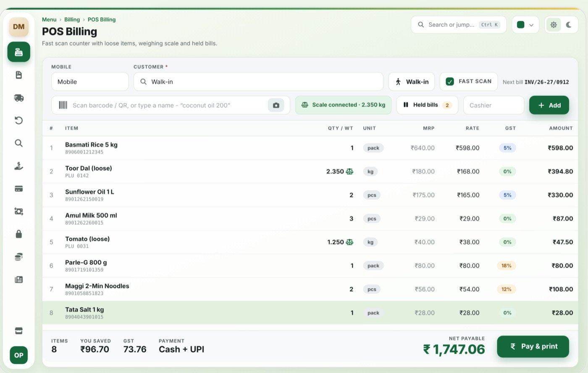Click the returns undo-arrow sidebar icon
The height and width of the screenshot is (373, 588).
pyautogui.click(x=18, y=121)
